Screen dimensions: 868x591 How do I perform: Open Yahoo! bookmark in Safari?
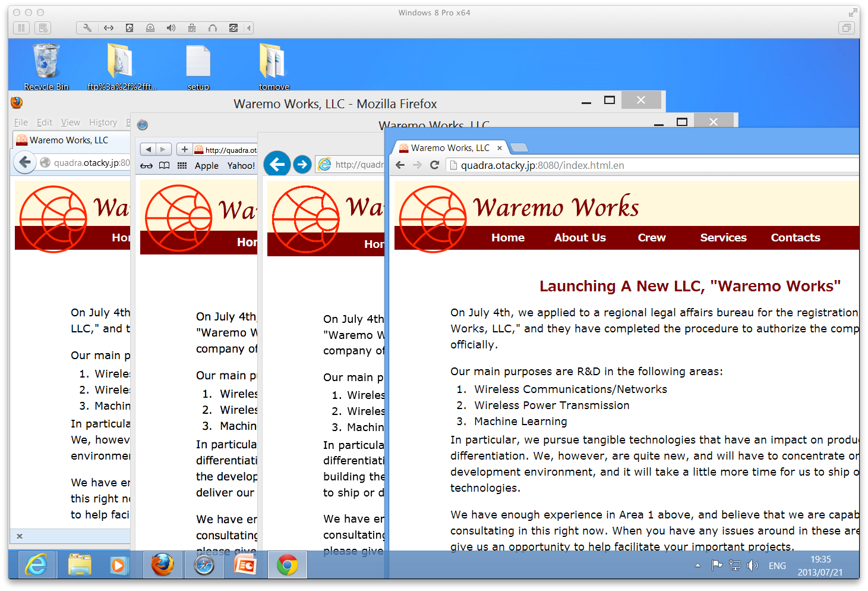(241, 166)
